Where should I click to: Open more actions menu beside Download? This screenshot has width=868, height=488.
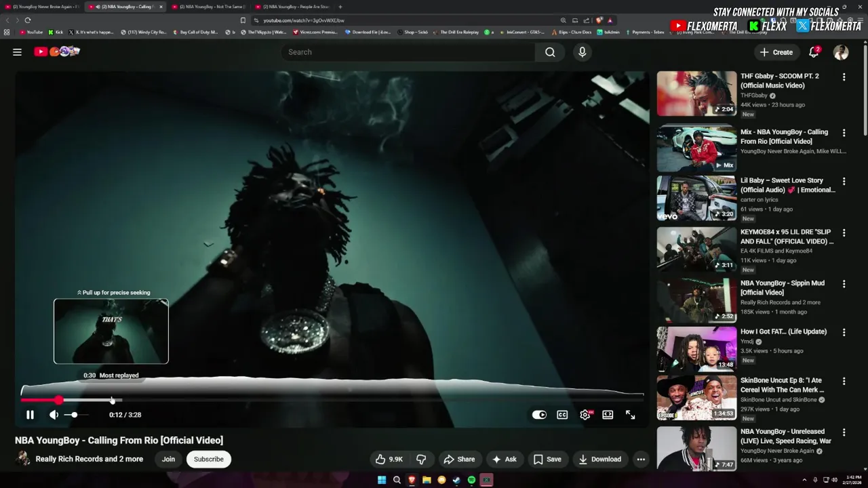tap(641, 459)
